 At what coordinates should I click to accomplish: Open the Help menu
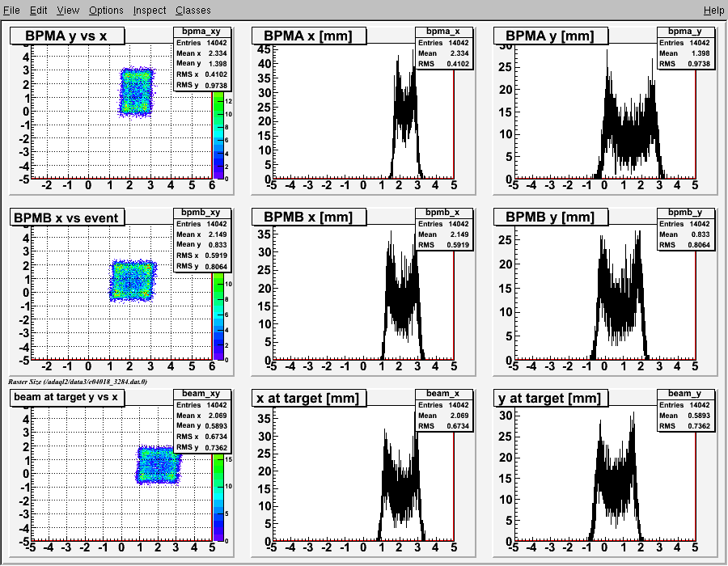[x=713, y=11]
